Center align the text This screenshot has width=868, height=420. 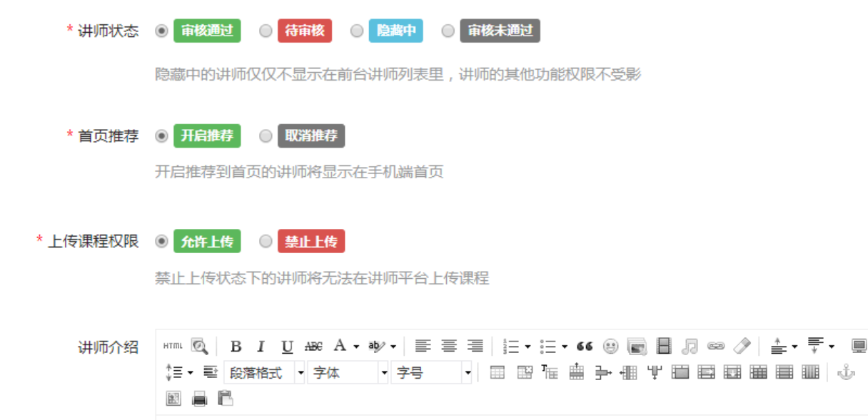tap(449, 347)
